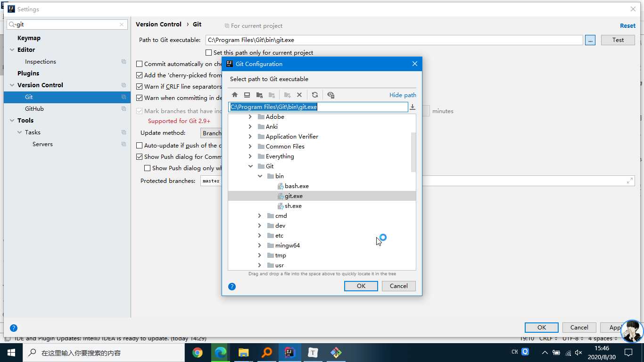The width and height of the screenshot is (644, 362).
Task: Expand the protected branches field
Action: point(629,181)
